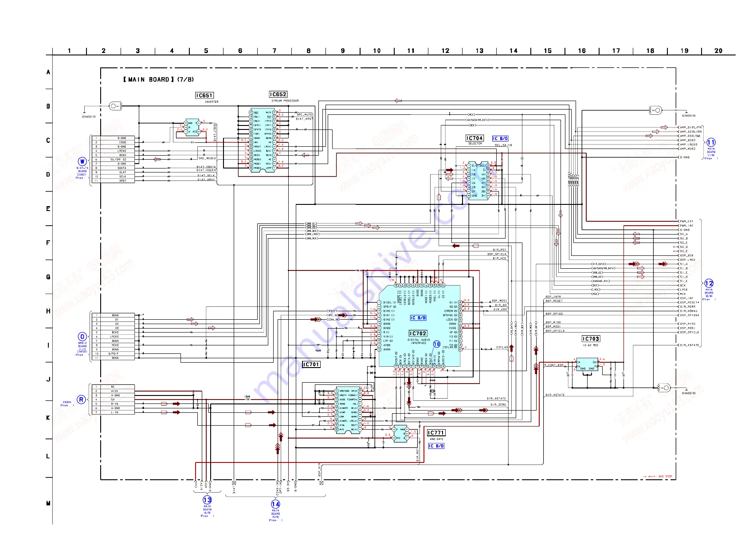Click the SEL_SA-CD label near IC704
The width and height of the screenshot is (745, 560).
pyautogui.click(x=503, y=145)
